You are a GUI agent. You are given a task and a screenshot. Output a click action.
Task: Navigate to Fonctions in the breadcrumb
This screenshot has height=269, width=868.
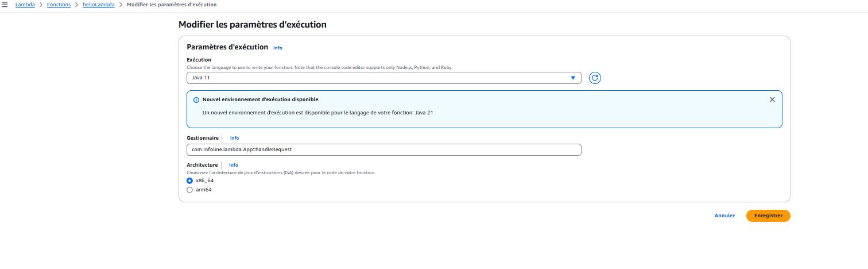coord(59,5)
